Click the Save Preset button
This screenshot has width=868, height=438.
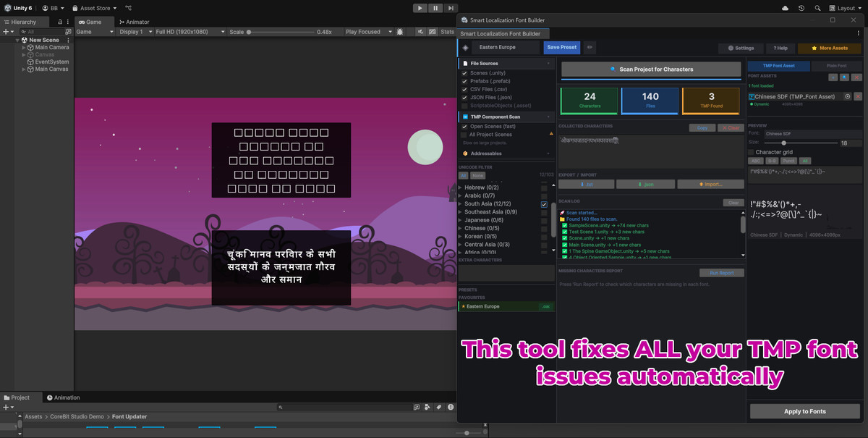pyautogui.click(x=562, y=48)
